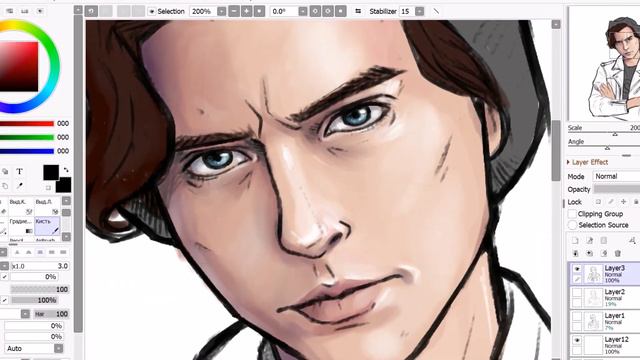
Task: Click the flip view horizontally icon
Action: click(358, 11)
